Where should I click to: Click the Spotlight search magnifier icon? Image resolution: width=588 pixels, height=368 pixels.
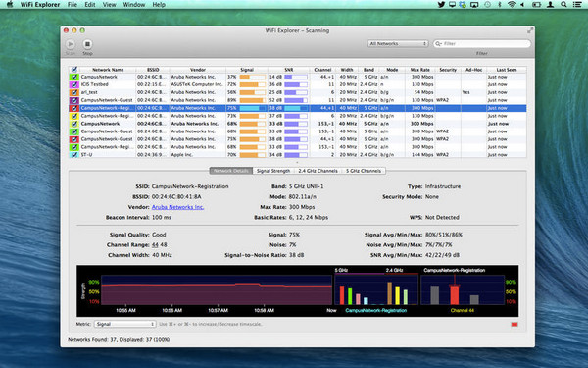click(x=563, y=5)
